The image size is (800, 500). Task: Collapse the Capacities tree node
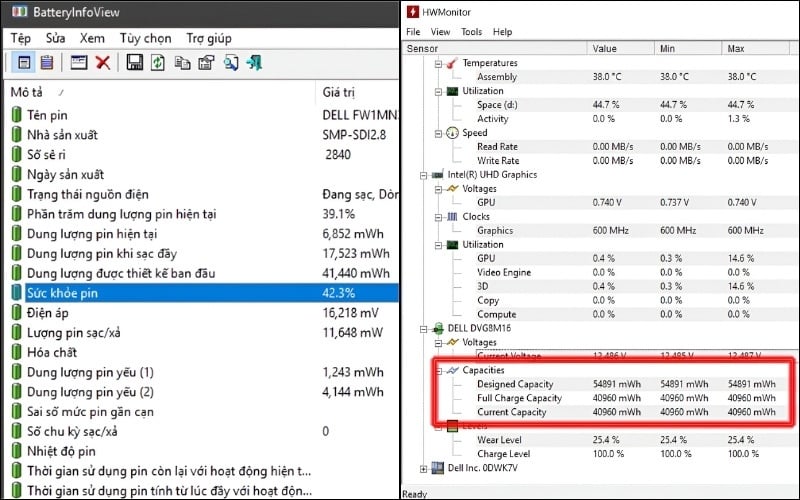438,370
